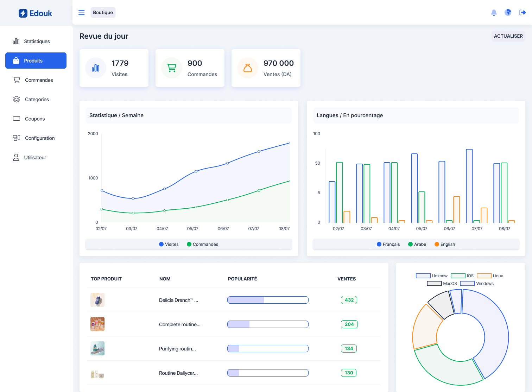Click the orange money bag sales icon

click(248, 68)
